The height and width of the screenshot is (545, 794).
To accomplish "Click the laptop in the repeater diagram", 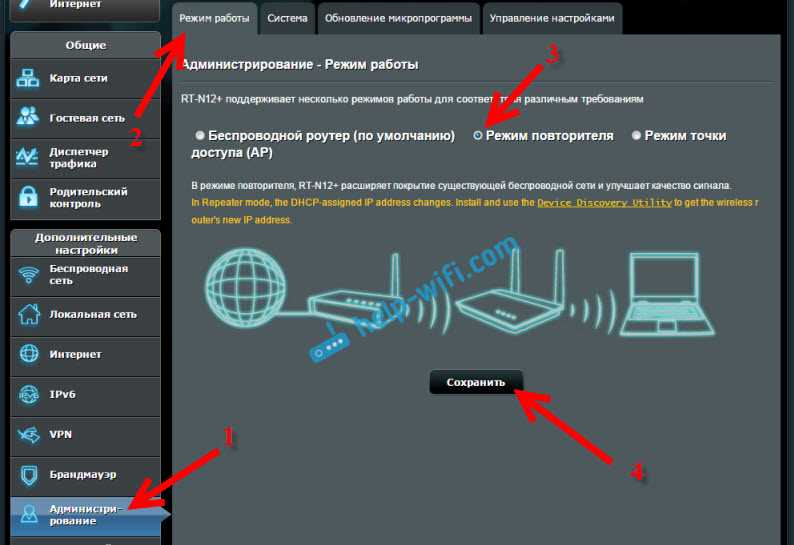I will [667, 294].
